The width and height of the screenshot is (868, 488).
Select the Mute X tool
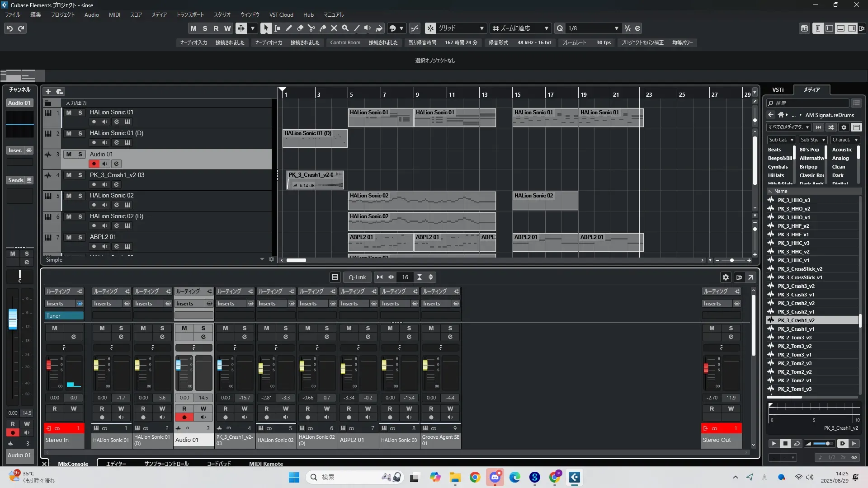pyautogui.click(x=334, y=28)
